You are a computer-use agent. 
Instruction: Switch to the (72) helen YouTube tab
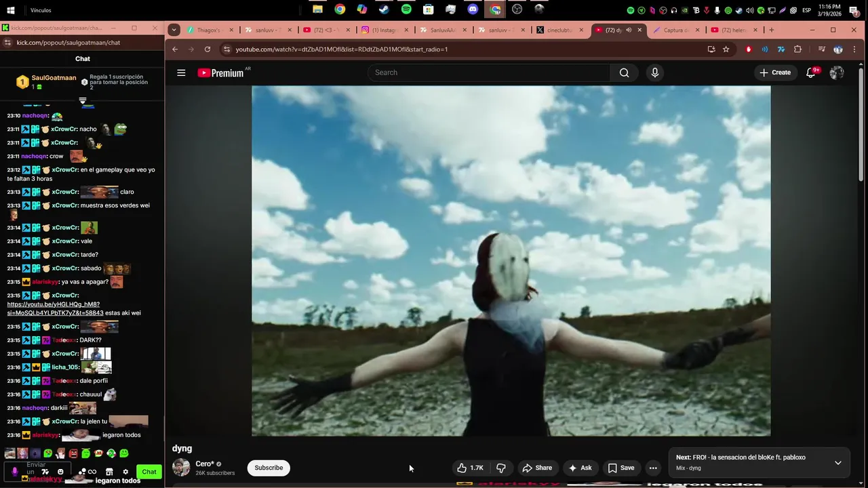734,30
